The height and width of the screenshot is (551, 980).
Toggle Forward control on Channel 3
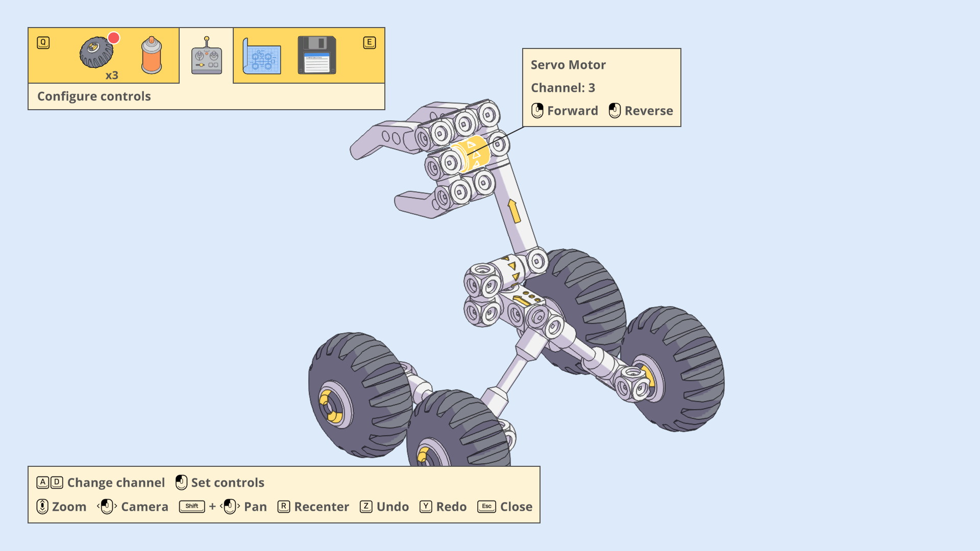pyautogui.click(x=564, y=110)
